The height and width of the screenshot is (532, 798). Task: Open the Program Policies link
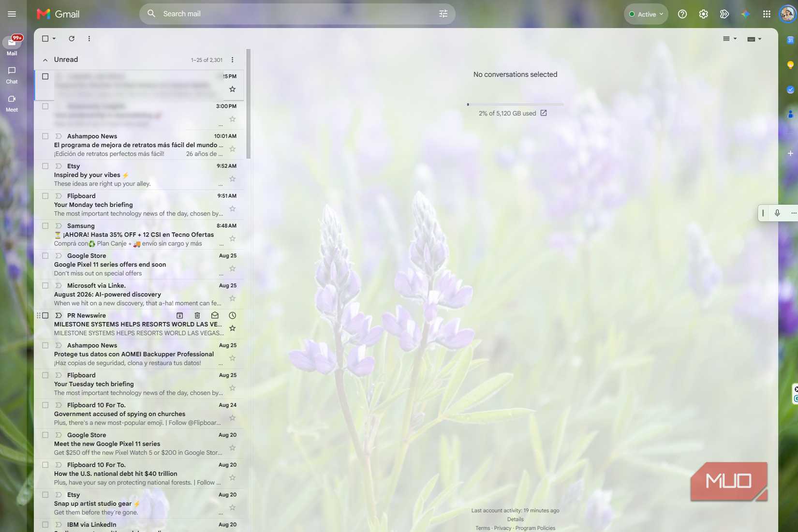[535, 528]
